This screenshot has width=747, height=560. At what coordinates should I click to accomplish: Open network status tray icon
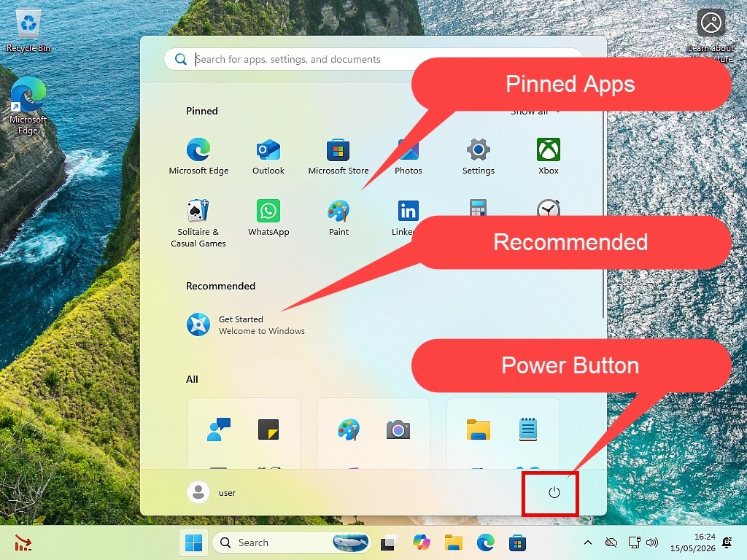(634, 542)
